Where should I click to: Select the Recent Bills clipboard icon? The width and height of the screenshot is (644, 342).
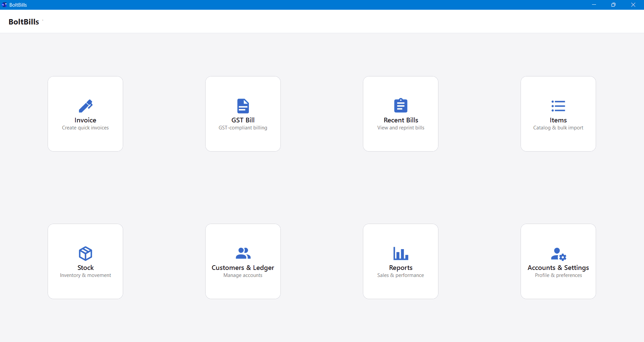pos(400,106)
